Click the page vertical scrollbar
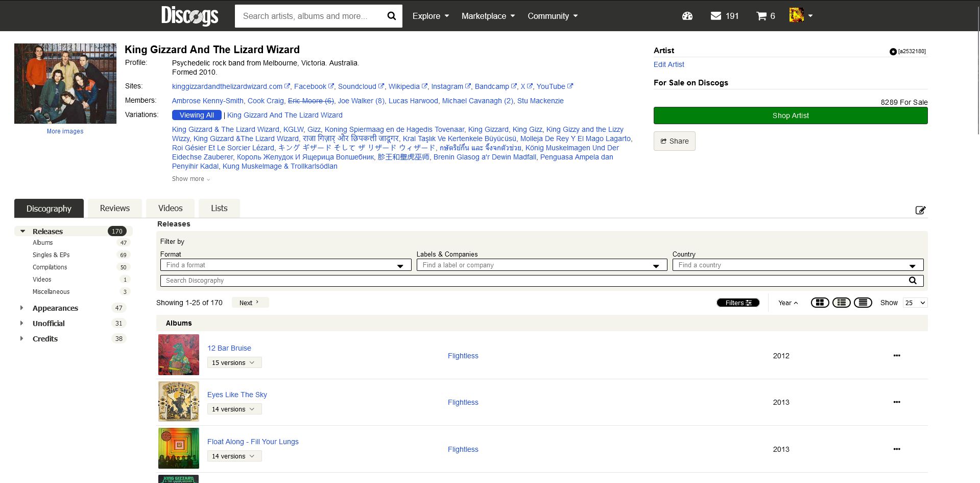This screenshot has width=980, height=483. 977,72
